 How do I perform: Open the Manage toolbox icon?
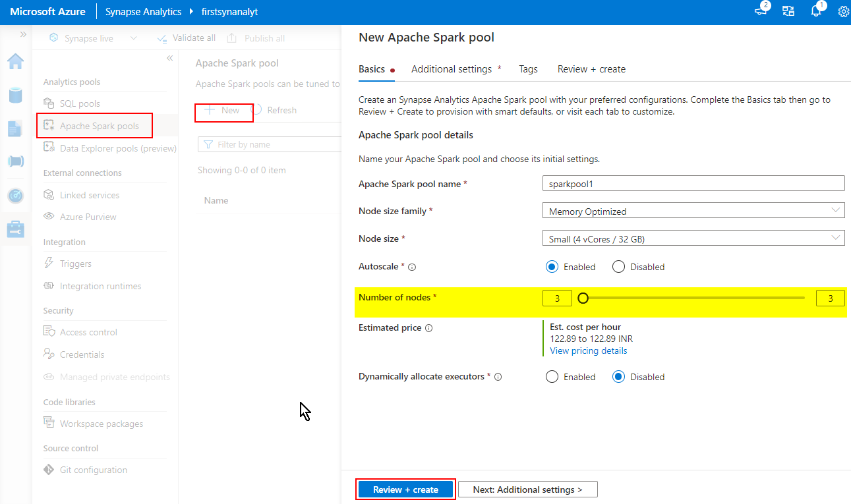[15, 229]
